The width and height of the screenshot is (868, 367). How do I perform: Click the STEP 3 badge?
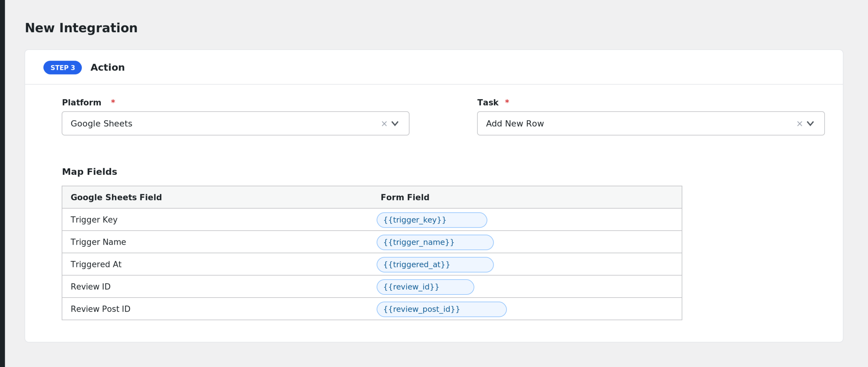point(63,67)
